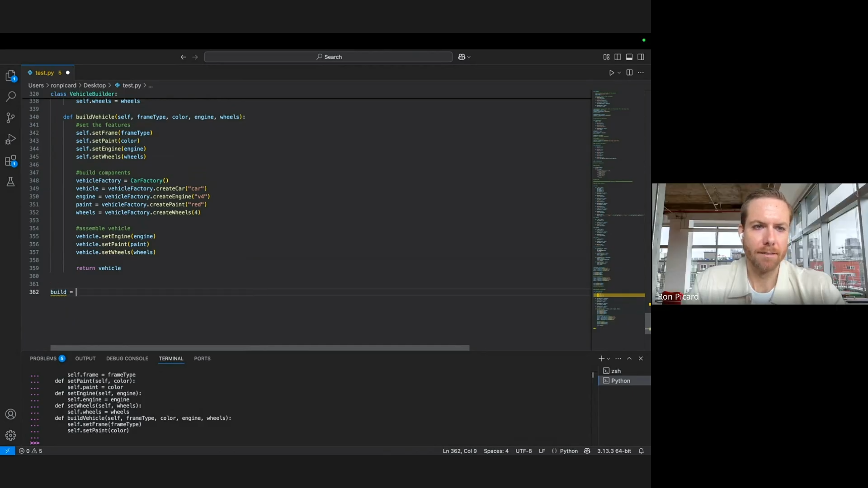Viewport: 868px width, 488px height.
Task: Maximize the panel with the chevron
Action: (629, 358)
